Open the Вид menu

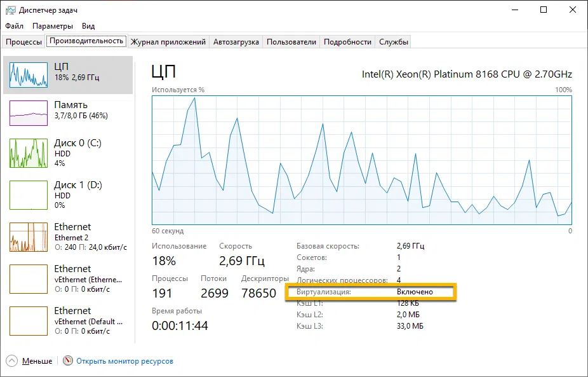coord(88,26)
